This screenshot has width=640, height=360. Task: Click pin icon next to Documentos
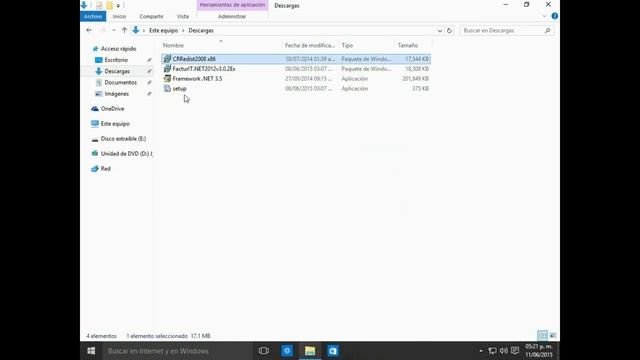[x=149, y=82]
